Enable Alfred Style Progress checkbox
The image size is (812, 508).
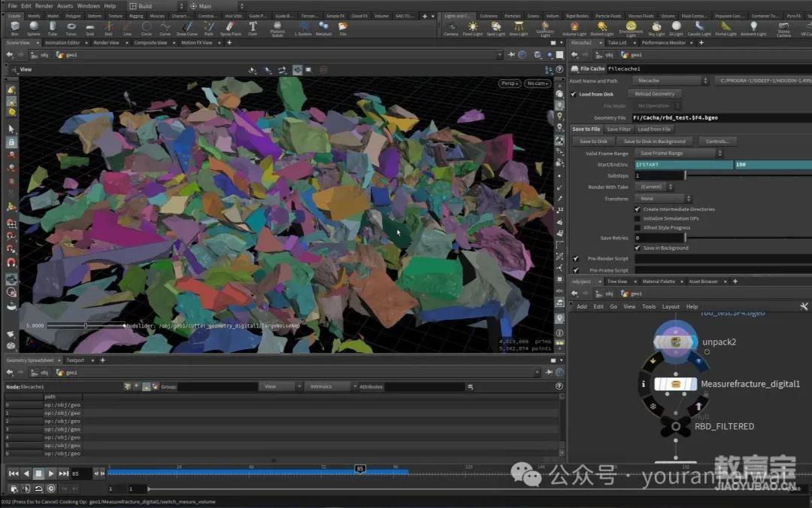click(638, 227)
